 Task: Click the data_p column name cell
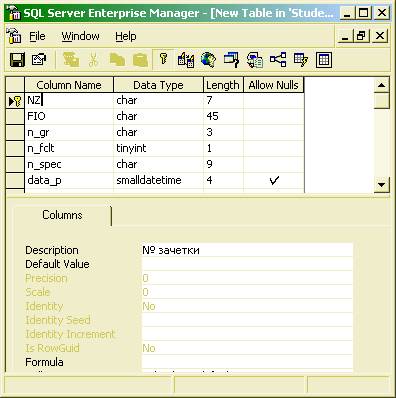point(69,180)
